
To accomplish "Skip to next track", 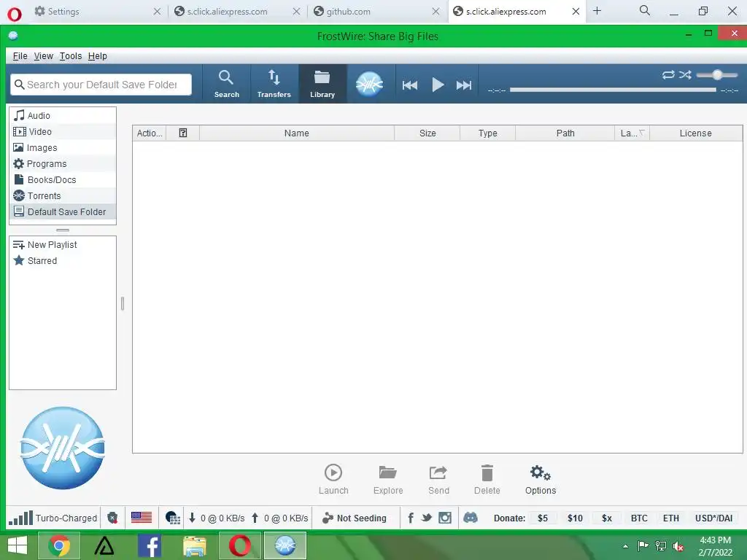I will tap(463, 85).
